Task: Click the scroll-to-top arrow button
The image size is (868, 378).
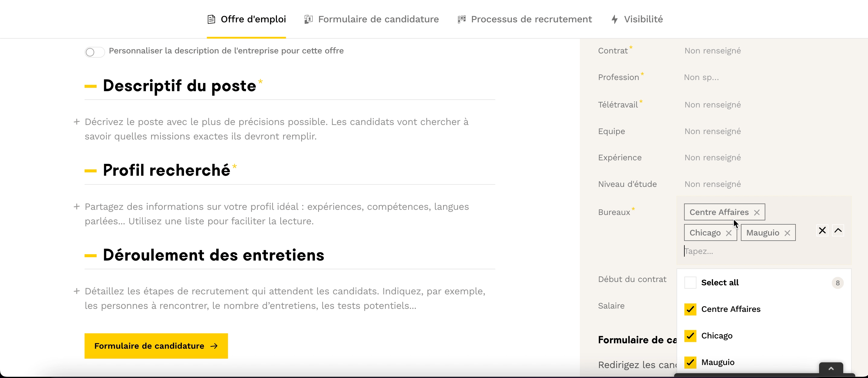Action: coord(831,369)
